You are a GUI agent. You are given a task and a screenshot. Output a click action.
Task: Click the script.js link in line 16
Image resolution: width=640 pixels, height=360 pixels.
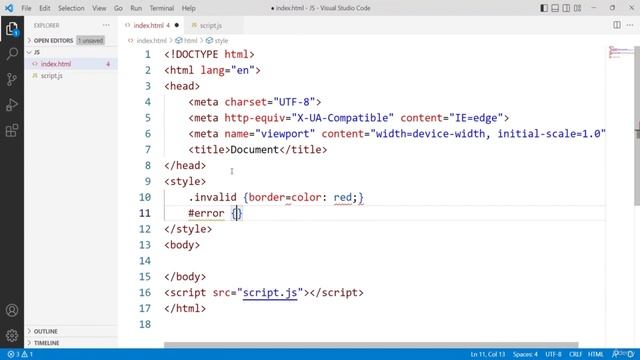point(270,293)
